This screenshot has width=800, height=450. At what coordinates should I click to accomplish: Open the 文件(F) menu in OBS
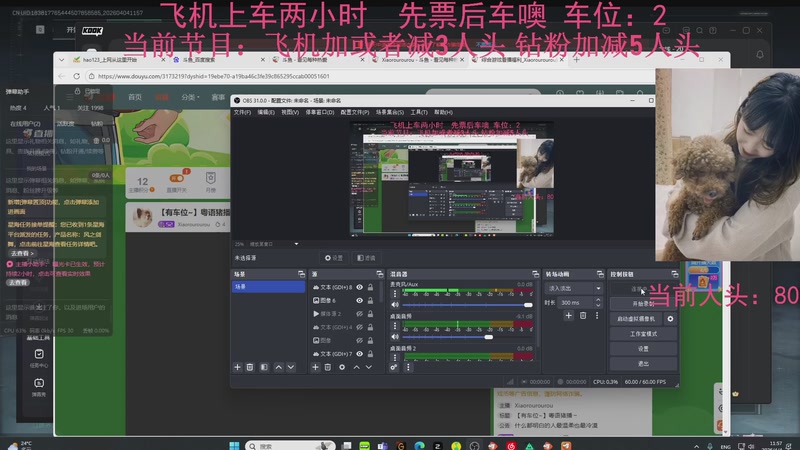coord(242,112)
